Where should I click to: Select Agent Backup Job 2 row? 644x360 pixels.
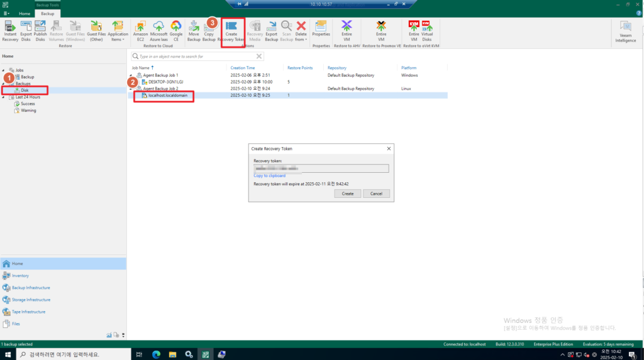click(287, 89)
